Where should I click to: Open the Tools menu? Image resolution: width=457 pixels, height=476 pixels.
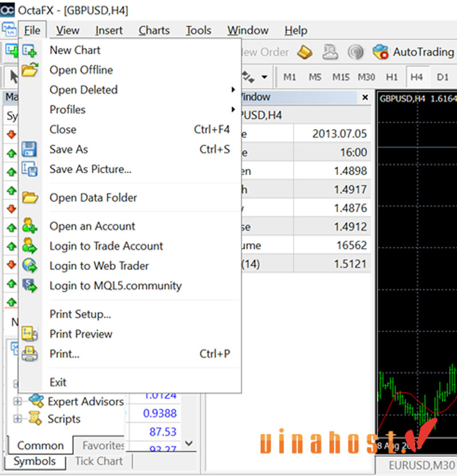pos(198,30)
